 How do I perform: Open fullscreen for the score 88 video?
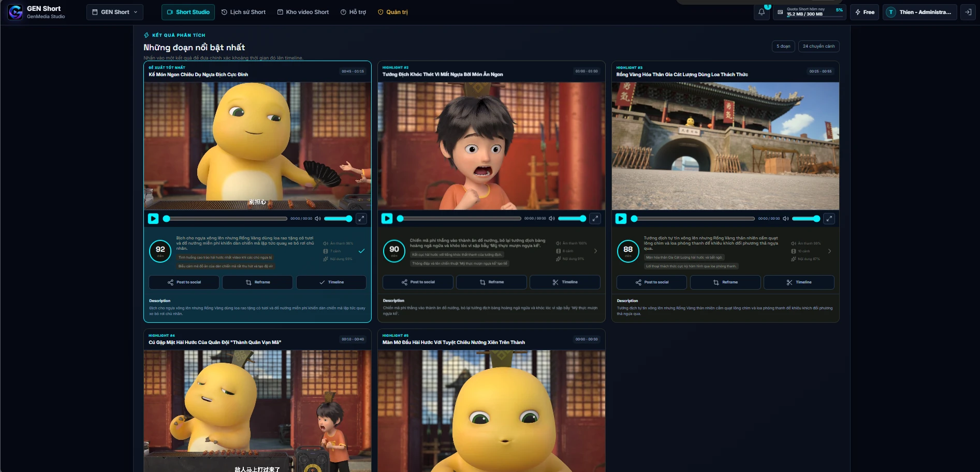click(829, 219)
